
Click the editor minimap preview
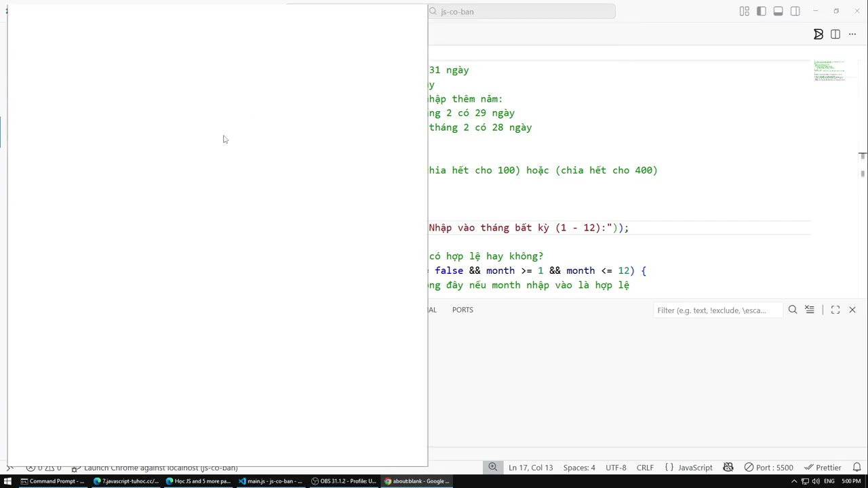[829, 70]
